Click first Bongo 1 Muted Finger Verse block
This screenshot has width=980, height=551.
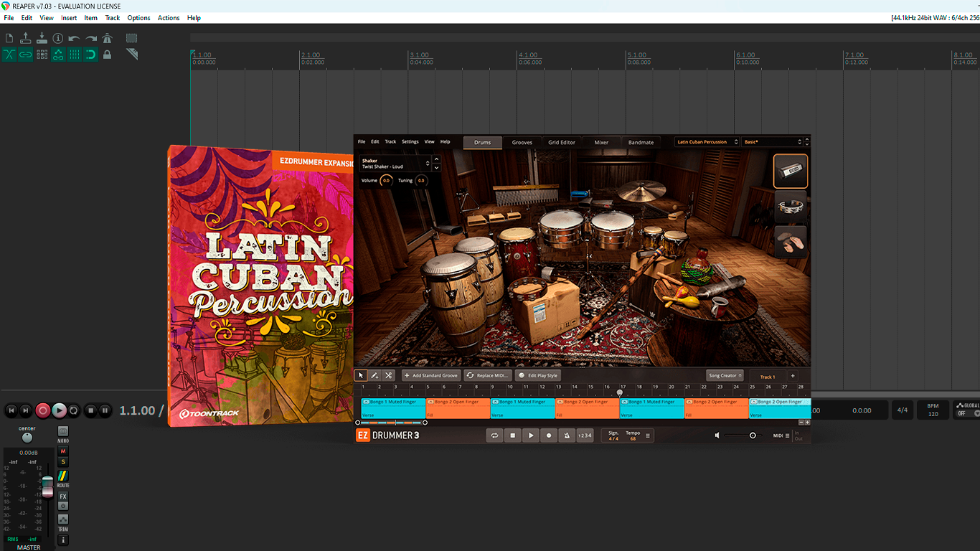coord(393,408)
